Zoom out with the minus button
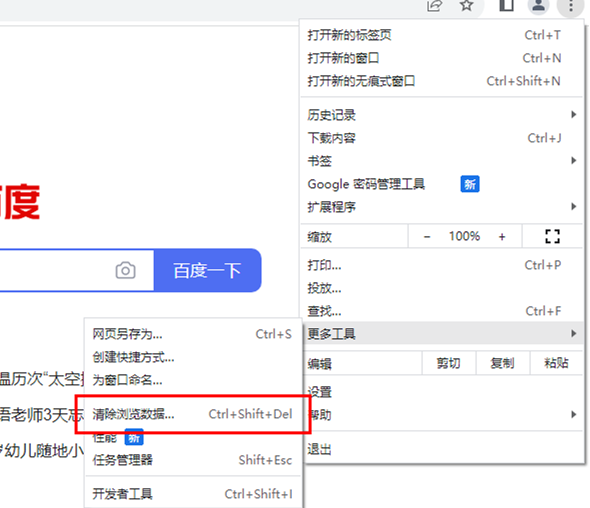 427,237
